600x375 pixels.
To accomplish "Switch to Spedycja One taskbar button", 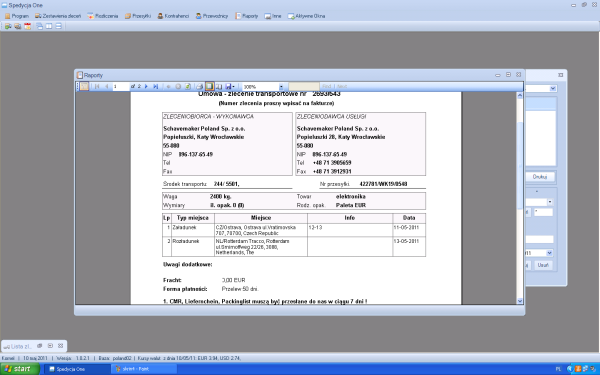I will tap(77, 369).
